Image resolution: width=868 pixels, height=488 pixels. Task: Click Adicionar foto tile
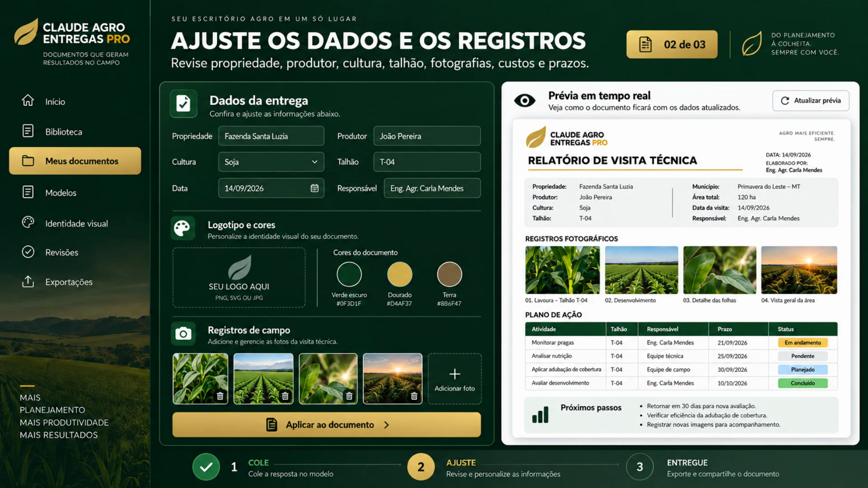454,379
